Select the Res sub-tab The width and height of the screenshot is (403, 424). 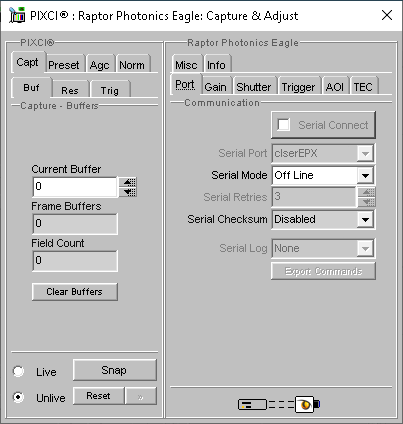70,90
